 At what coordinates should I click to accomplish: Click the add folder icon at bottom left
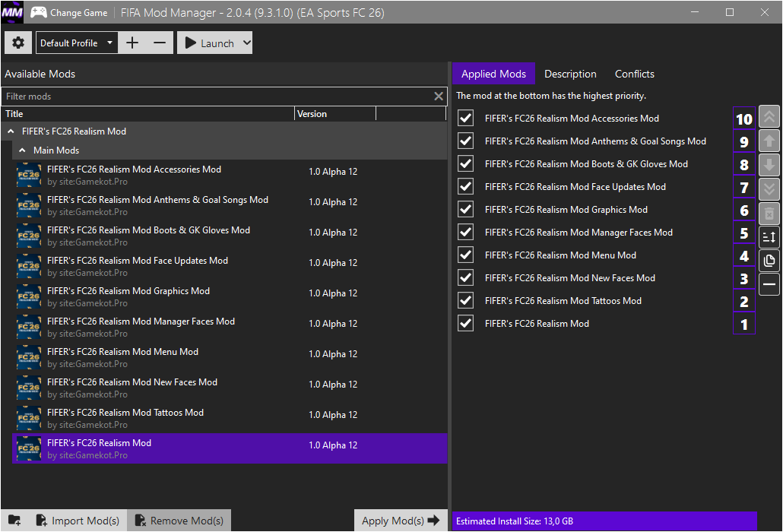pos(14,521)
